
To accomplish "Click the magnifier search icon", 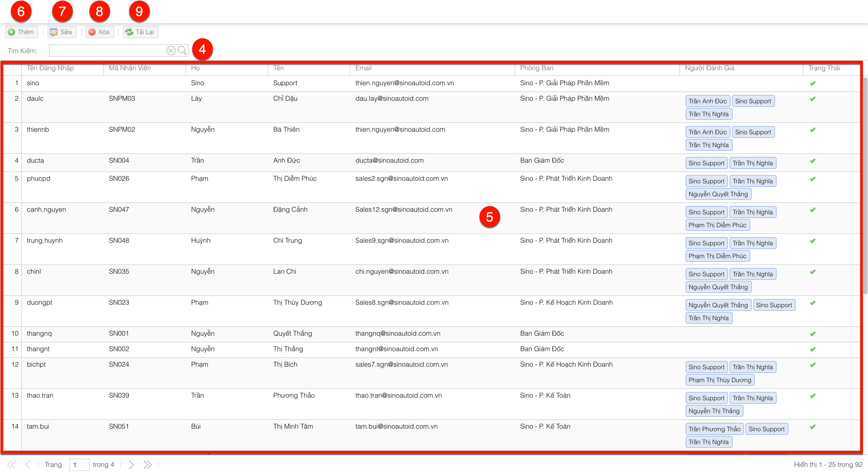I will [x=182, y=51].
